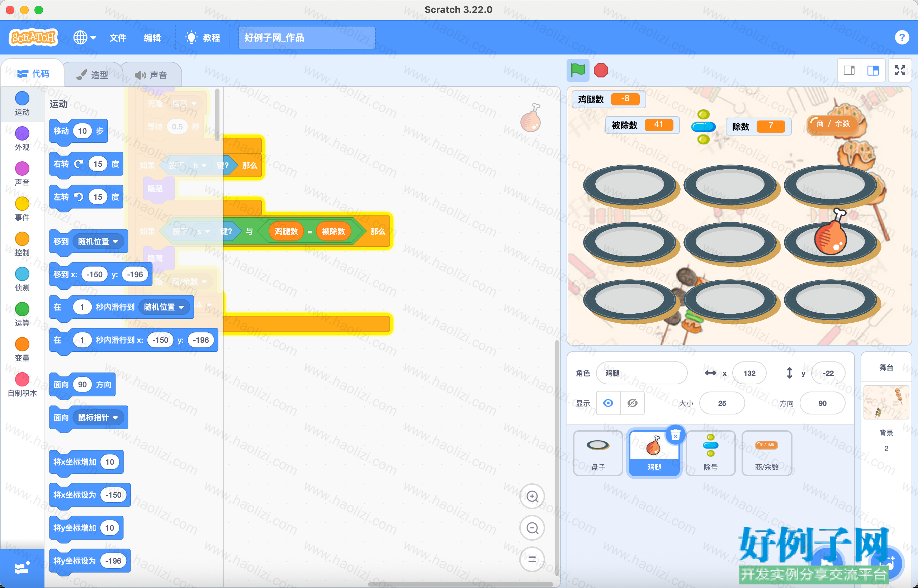Hide the sprite with crossed eye icon
Image resolution: width=918 pixels, height=588 pixels.
632,403
